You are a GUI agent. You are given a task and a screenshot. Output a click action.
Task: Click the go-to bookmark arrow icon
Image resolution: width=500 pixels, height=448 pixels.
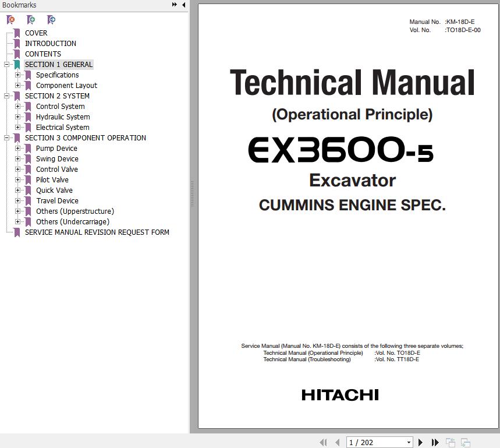51,20
